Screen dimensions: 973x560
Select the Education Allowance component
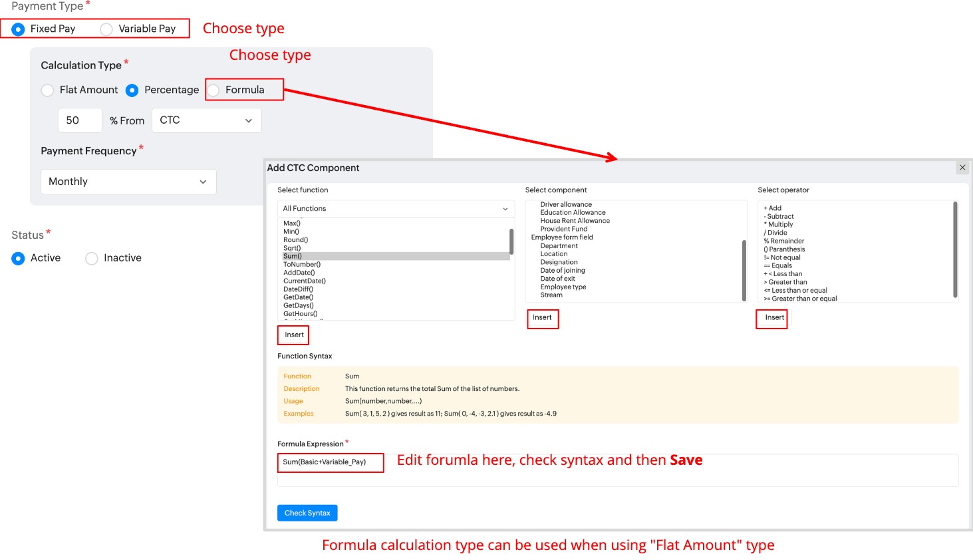pyautogui.click(x=573, y=212)
